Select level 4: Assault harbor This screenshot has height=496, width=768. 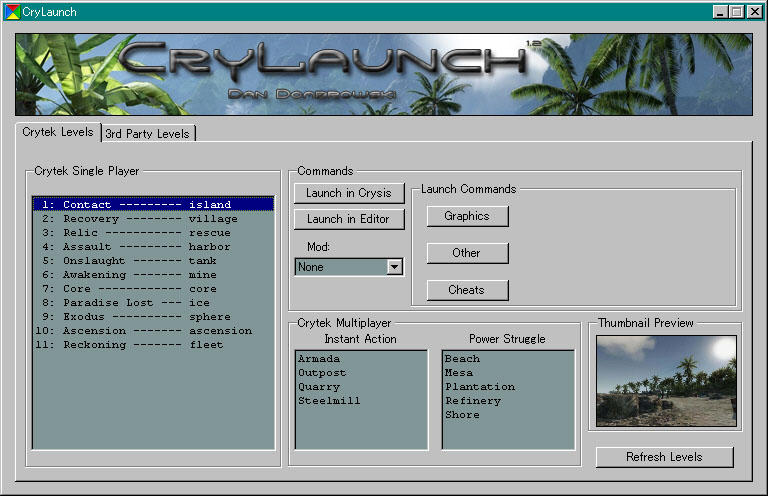(x=153, y=246)
